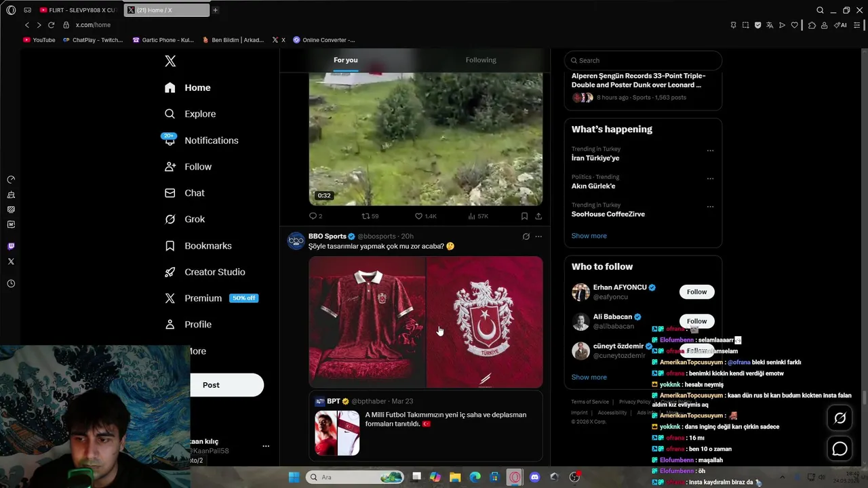868x488 pixels.
Task: Open options for the SooHouse CoffeeZirve trend
Action: tap(710, 206)
